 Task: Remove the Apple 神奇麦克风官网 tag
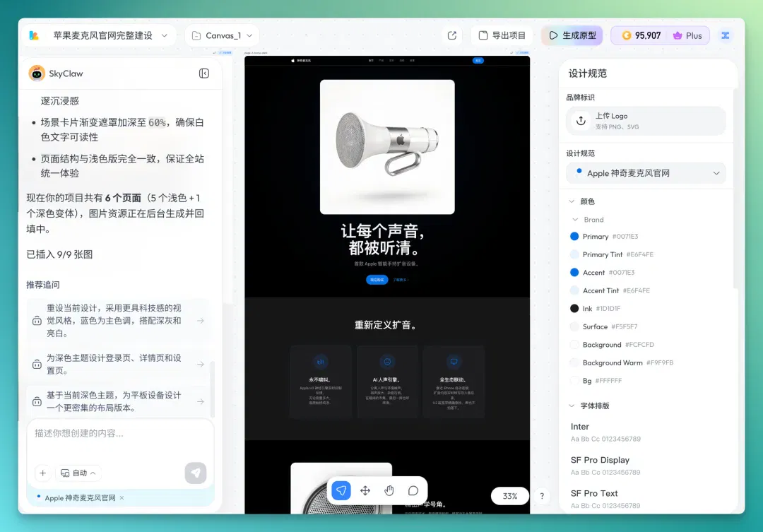click(122, 498)
